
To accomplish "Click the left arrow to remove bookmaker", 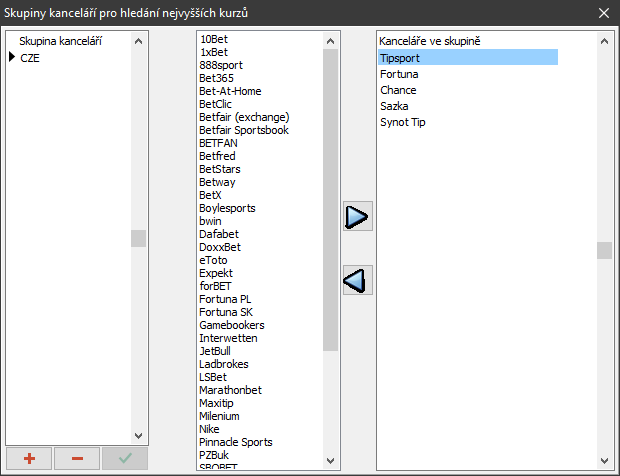I will coord(358,280).
